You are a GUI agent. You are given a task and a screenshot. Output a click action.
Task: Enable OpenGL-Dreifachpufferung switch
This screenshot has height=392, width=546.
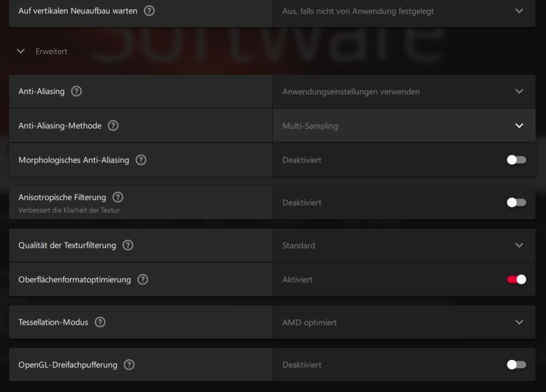pyautogui.click(x=516, y=365)
